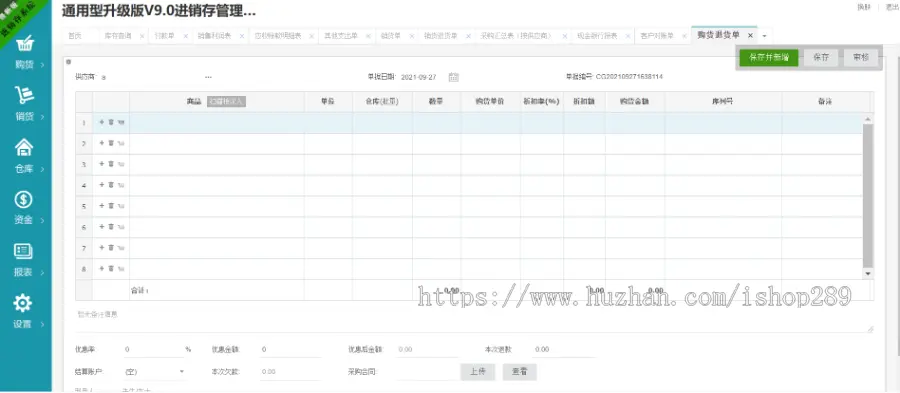
Task: Switch to the 库存查询 tab
Action: click(x=118, y=36)
